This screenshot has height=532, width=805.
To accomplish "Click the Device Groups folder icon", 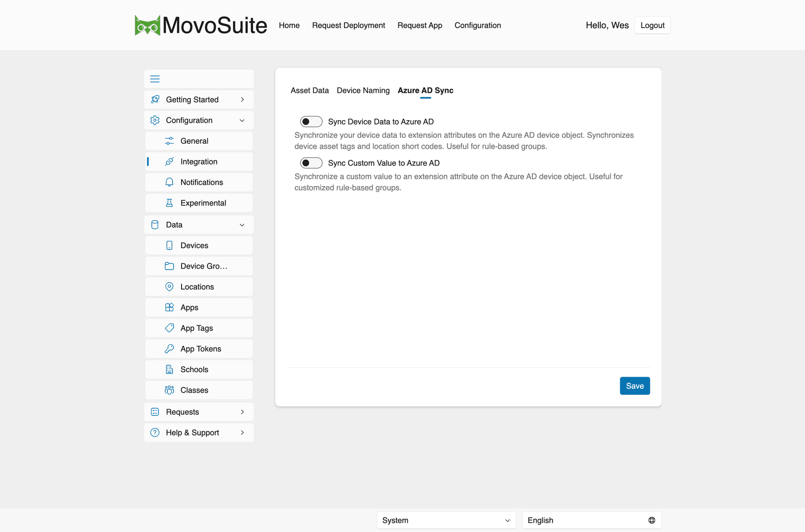I will click(x=170, y=266).
